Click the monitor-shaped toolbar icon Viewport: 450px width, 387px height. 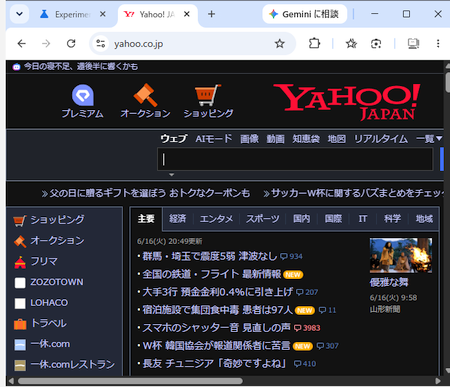[413, 44]
